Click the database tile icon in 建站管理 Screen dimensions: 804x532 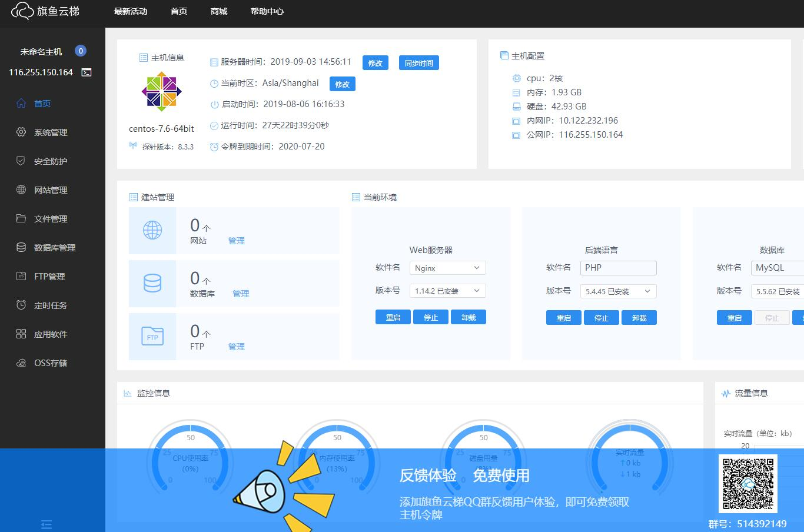(x=152, y=283)
